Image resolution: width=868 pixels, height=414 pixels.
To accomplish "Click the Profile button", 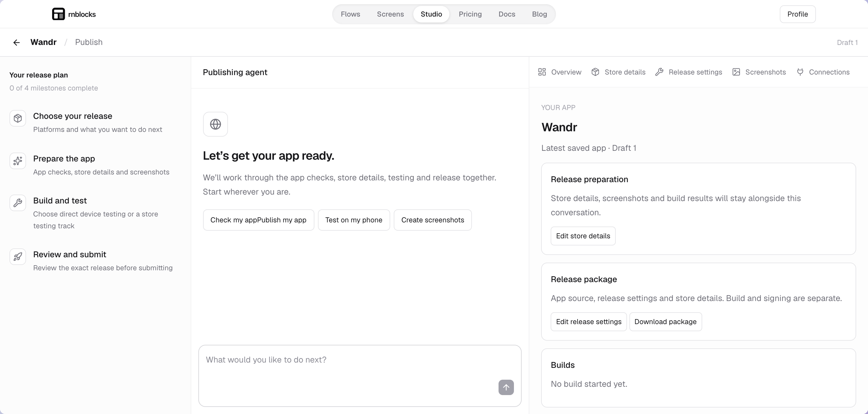I will coord(798,14).
